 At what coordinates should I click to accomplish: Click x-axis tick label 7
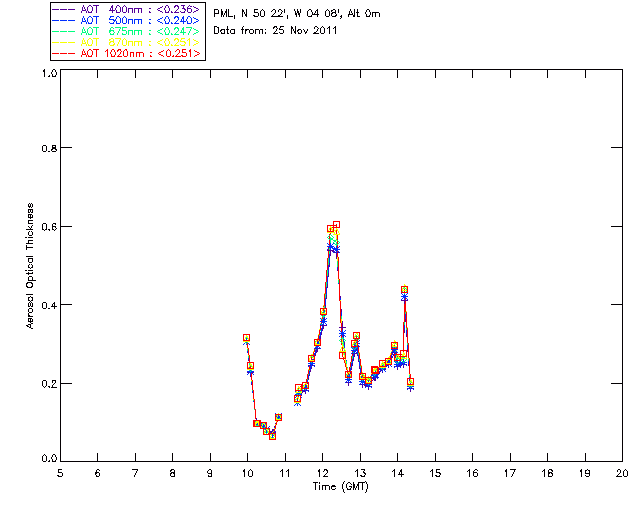coord(135,474)
